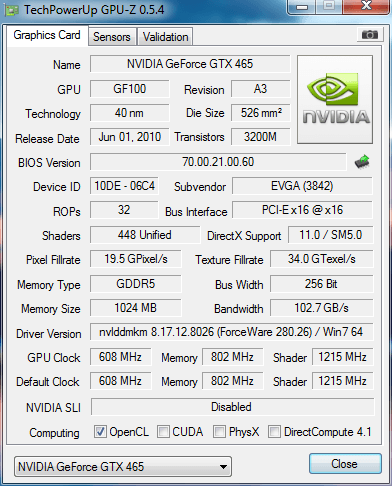Click the Close button

click(345, 464)
